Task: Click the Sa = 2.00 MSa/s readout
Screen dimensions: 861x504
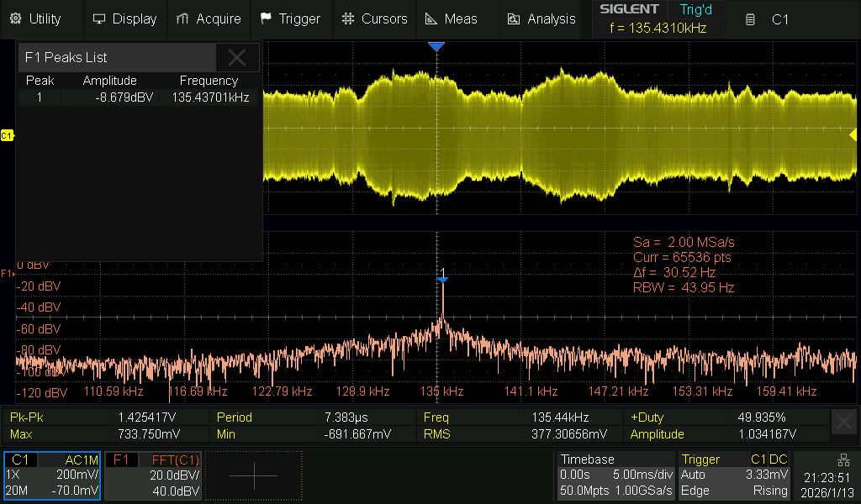Action: pyautogui.click(x=684, y=243)
